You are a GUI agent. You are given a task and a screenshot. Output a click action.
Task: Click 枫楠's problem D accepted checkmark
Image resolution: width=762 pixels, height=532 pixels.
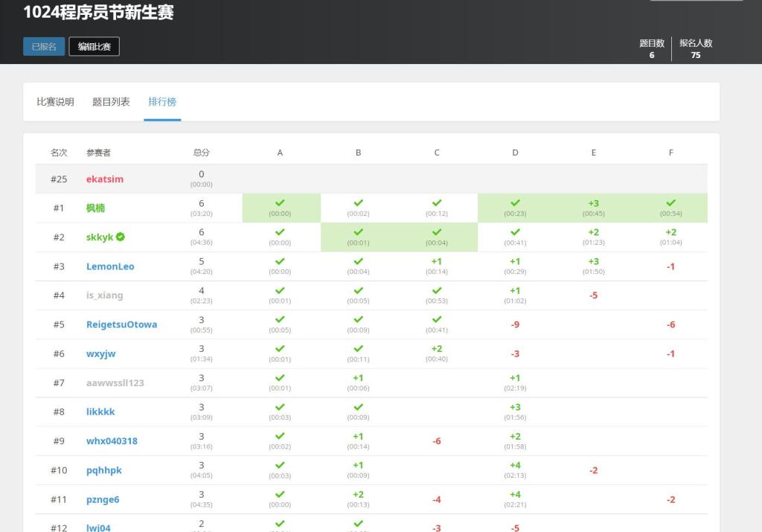tap(515, 202)
